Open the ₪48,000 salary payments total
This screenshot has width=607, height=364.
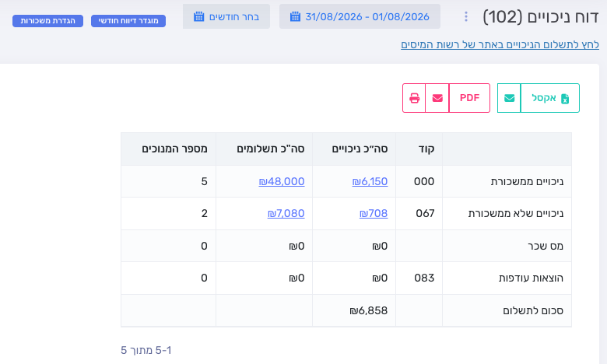click(x=282, y=181)
